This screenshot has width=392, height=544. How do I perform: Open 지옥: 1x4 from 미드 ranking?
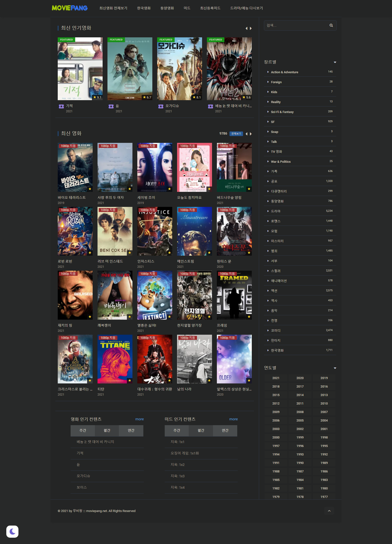[x=178, y=487]
